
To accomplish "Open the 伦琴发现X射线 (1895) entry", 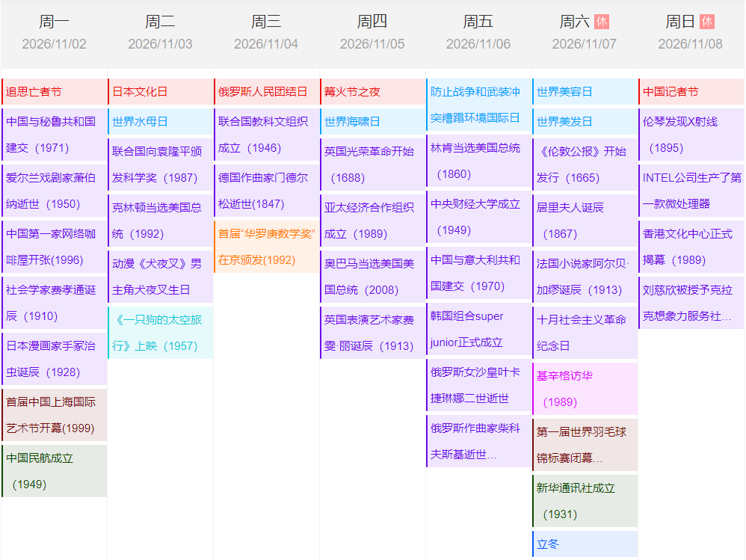I will click(691, 135).
